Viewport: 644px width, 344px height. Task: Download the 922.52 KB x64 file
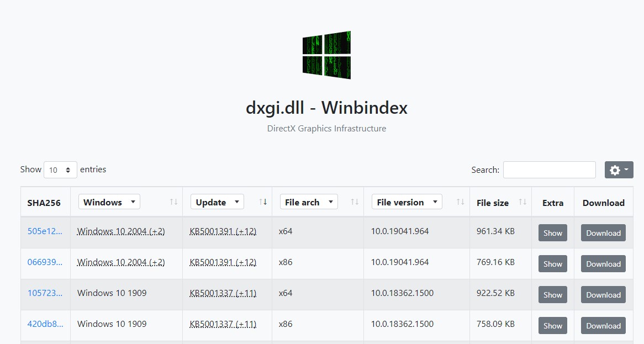pyautogui.click(x=603, y=295)
